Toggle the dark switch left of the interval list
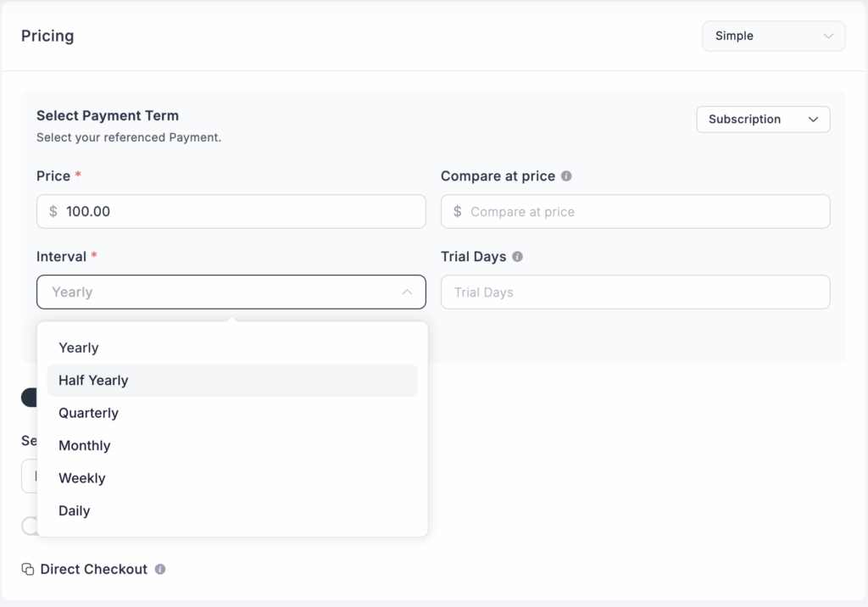Image resolution: width=868 pixels, height=607 pixels. coord(29,398)
